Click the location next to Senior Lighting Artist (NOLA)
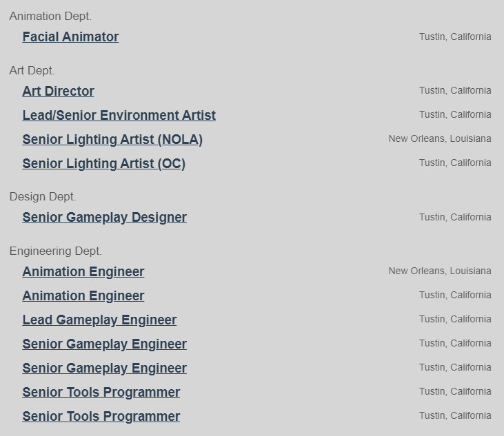504x436 pixels. pos(440,138)
